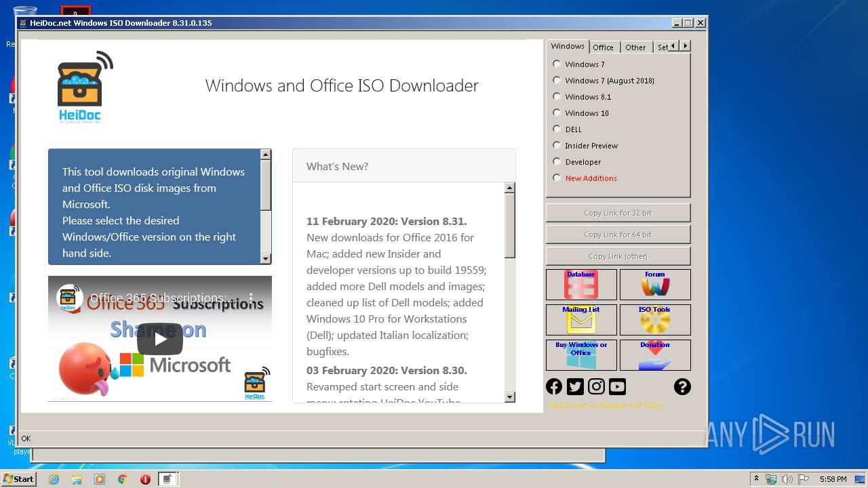Open Internet Explorer from the taskbar
The width and height of the screenshot is (868, 488).
point(54,479)
